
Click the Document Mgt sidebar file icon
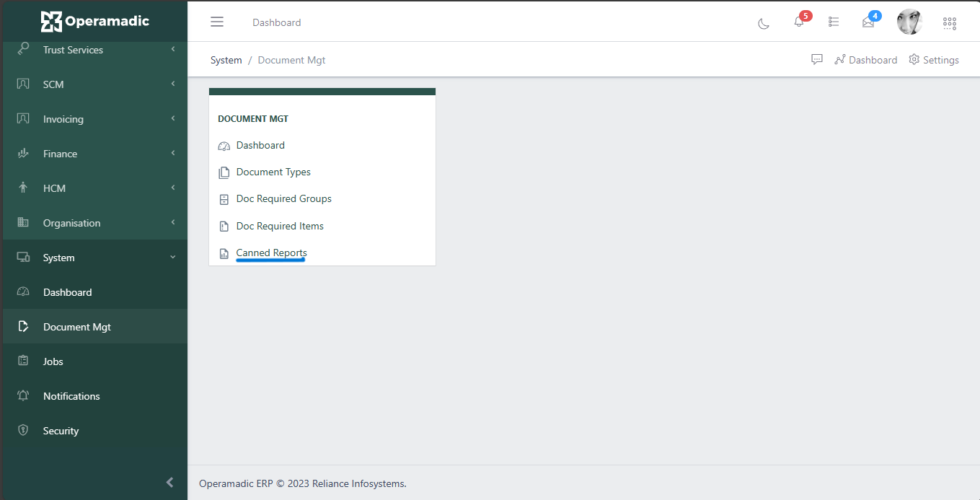[23, 326]
